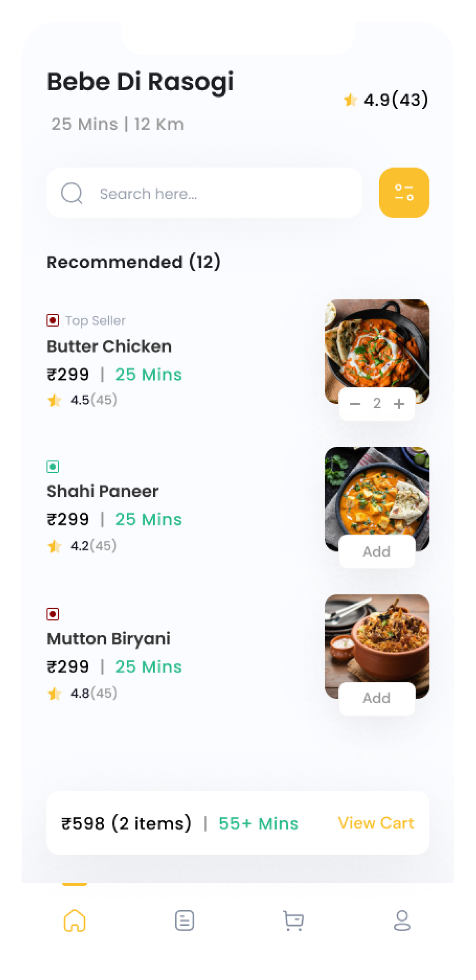Increase Butter Chicken quantity with plus
476x980 pixels.
point(399,404)
